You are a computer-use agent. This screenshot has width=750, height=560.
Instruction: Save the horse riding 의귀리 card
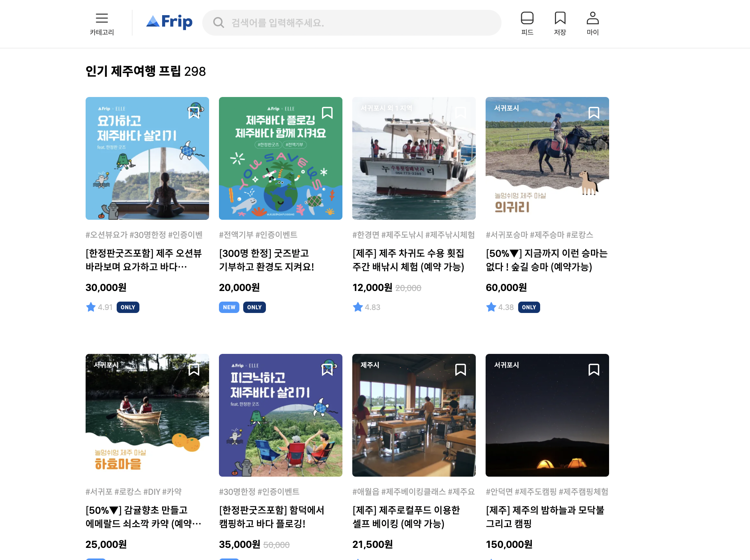point(594,113)
